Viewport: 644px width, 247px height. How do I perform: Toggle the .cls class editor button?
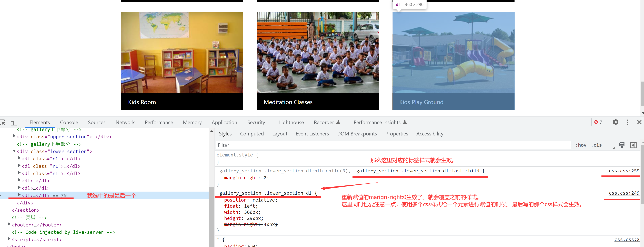tap(596, 145)
